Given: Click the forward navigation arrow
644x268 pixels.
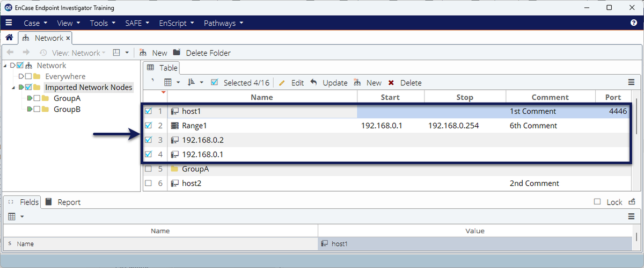Looking at the screenshot, I should coord(26,53).
